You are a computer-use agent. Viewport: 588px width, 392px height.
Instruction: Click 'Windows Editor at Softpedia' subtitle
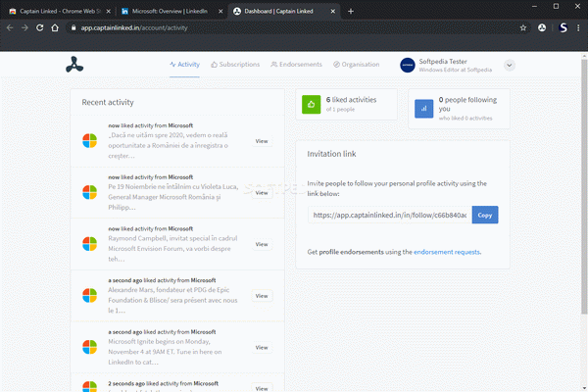point(456,70)
